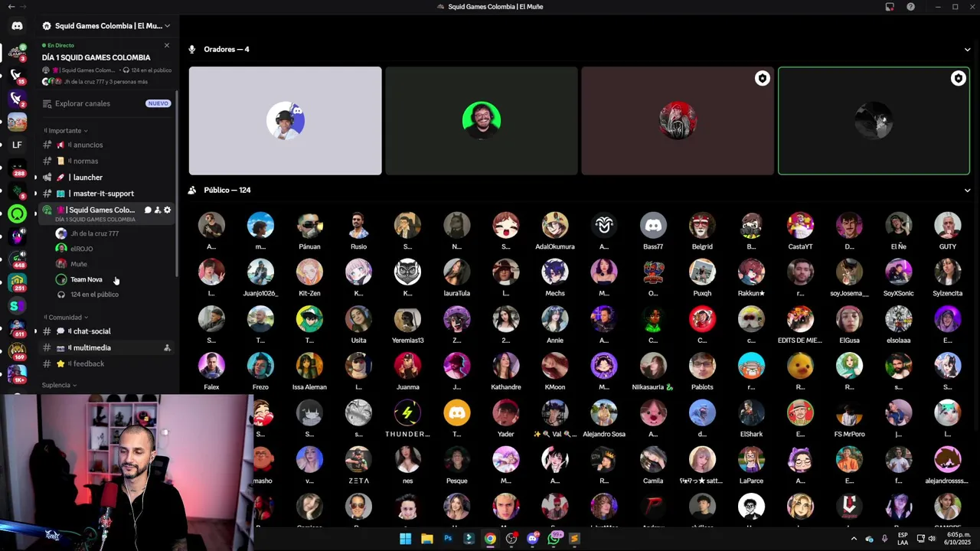Click create invite icon on multimedia channel
The image size is (980, 551).
(x=167, y=347)
